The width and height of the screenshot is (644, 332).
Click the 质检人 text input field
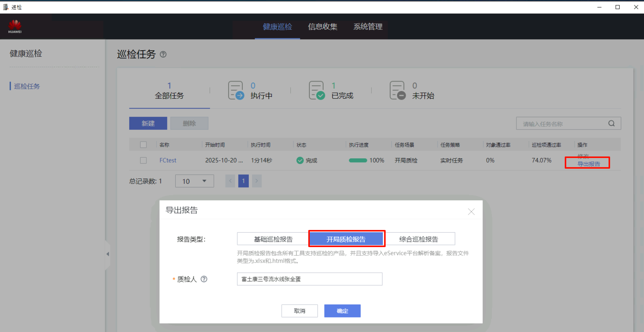[x=309, y=279]
